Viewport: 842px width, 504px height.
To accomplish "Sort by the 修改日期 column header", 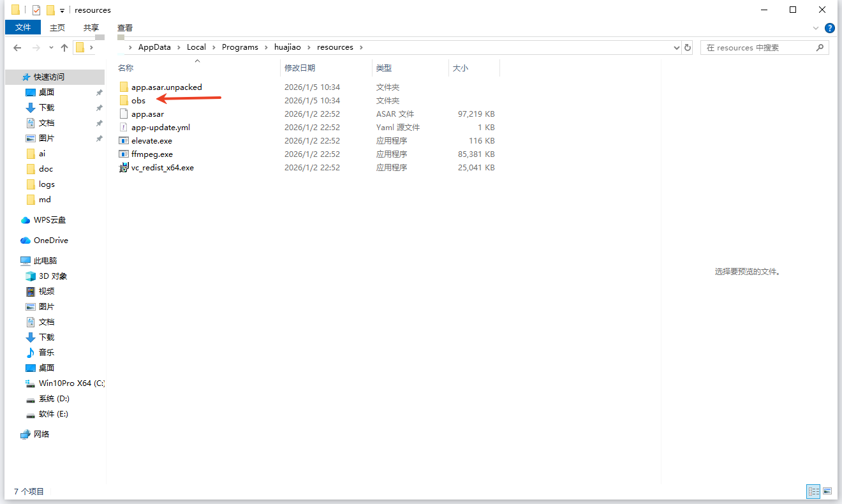I will pos(300,68).
